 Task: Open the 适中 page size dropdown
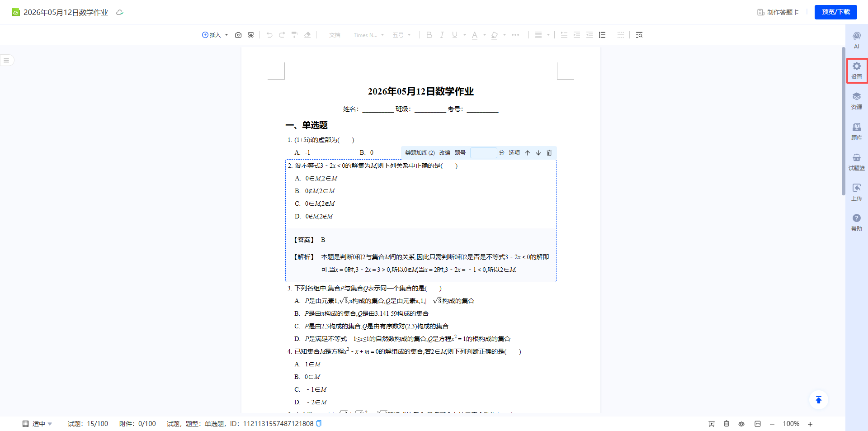pos(38,424)
